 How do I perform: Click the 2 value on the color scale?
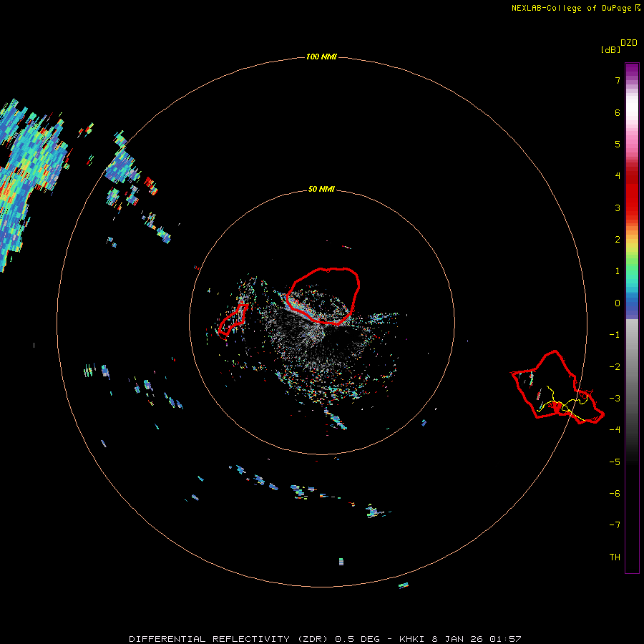618,240
